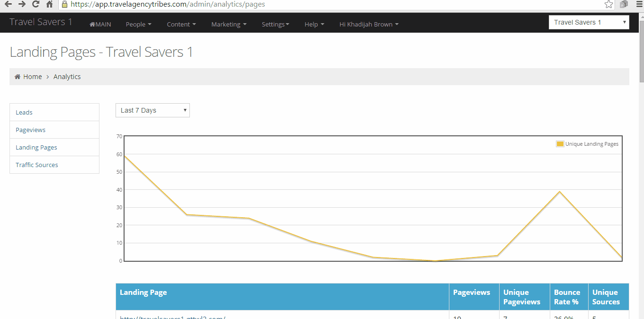Open the Content menu
Viewport: 644px width, 319px height.
181,25
